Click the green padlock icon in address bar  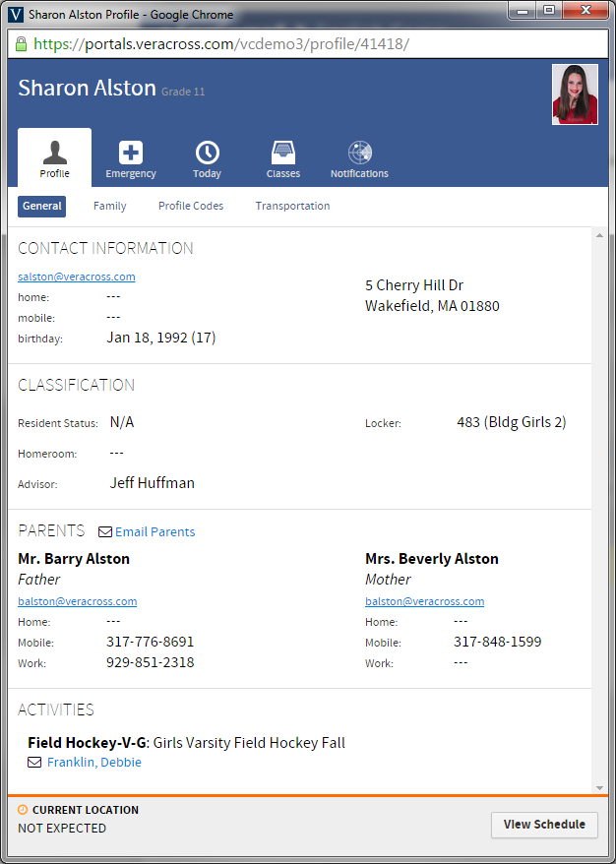[x=21, y=44]
